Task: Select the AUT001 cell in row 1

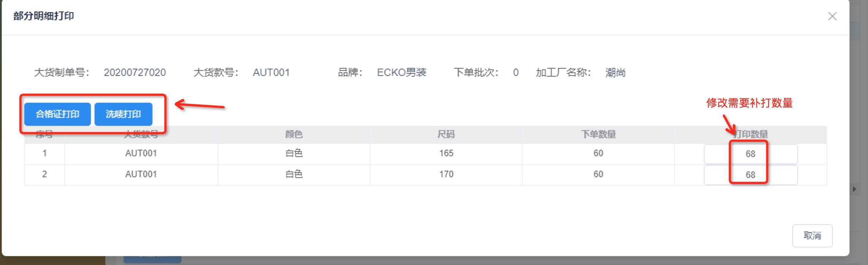Action: tap(141, 153)
